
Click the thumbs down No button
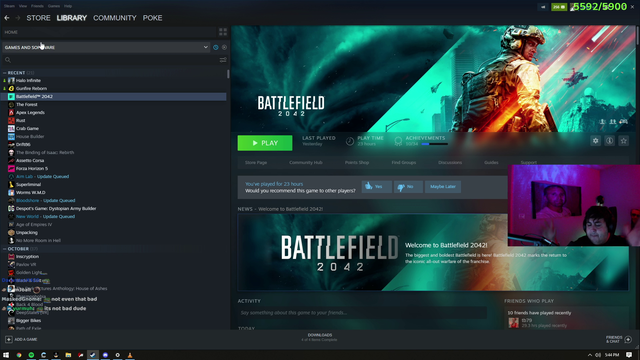coord(408,187)
